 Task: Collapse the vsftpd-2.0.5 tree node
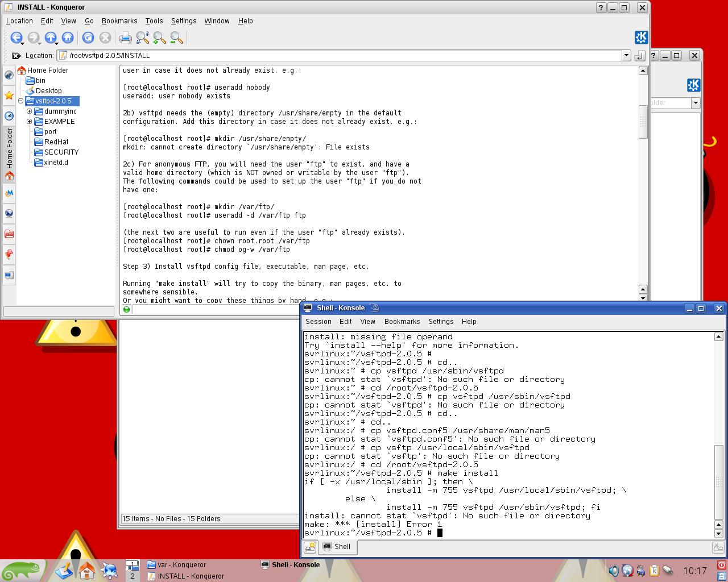coord(21,101)
